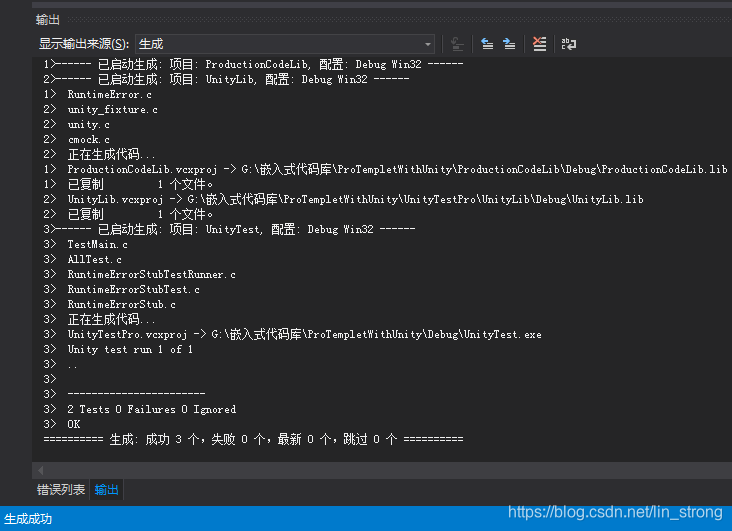This screenshot has width=732, height=531.
Task: Click the build summary line 成功 3 个
Action: click(253, 439)
